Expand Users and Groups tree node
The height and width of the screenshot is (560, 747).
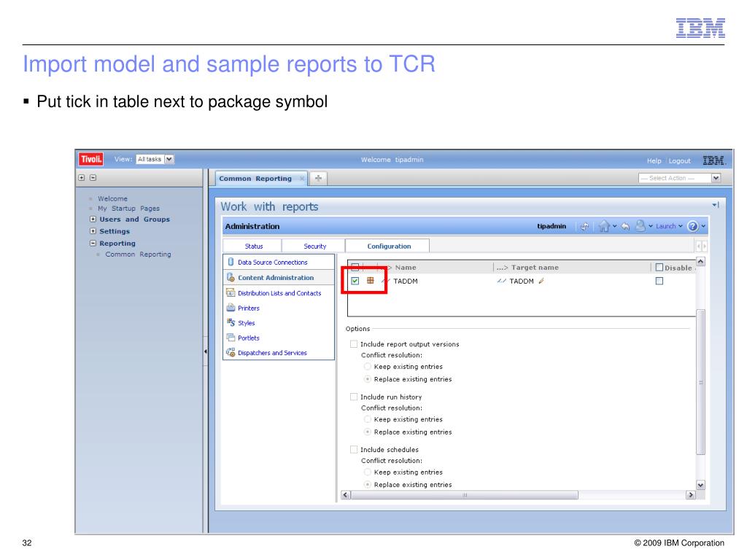pos(93,219)
